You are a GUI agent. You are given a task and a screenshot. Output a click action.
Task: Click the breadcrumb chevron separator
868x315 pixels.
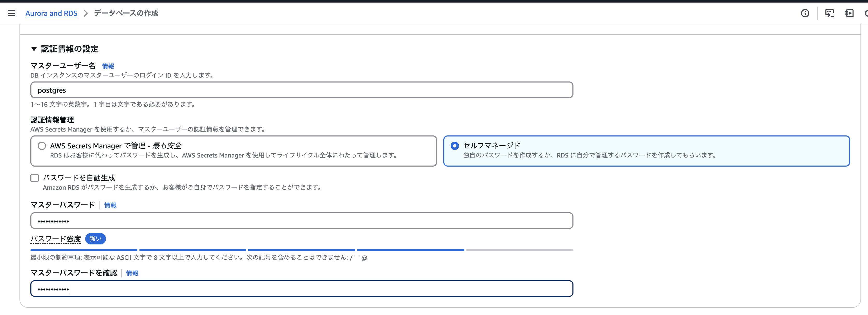(86, 13)
